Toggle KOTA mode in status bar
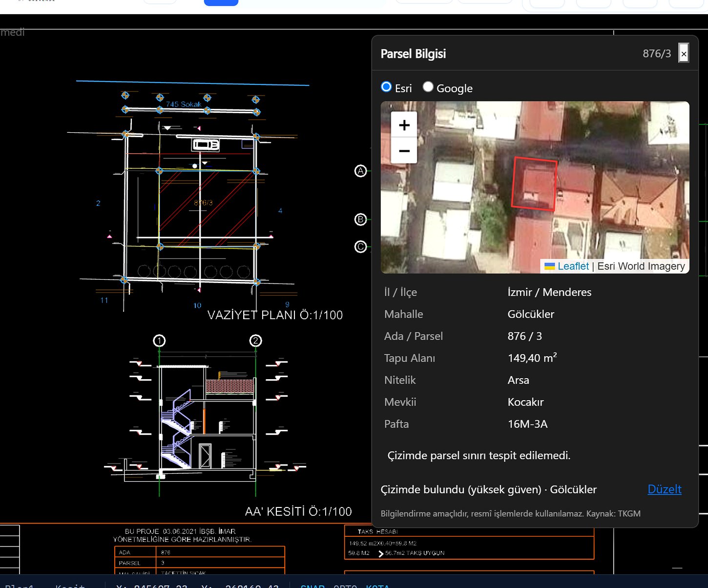Image resolution: width=708 pixels, height=588 pixels. point(377,586)
